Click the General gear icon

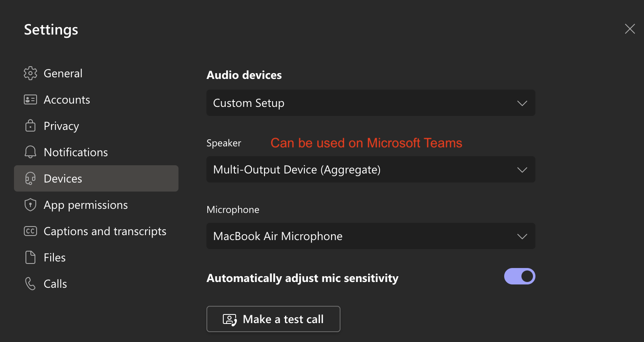click(x=30, y=73)
